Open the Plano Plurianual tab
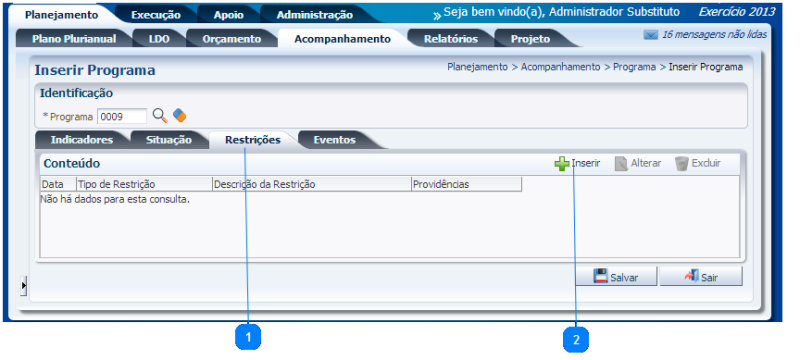The width and height of the screenshot is (800, 360). pyautogui.click(x=74, y=39)
